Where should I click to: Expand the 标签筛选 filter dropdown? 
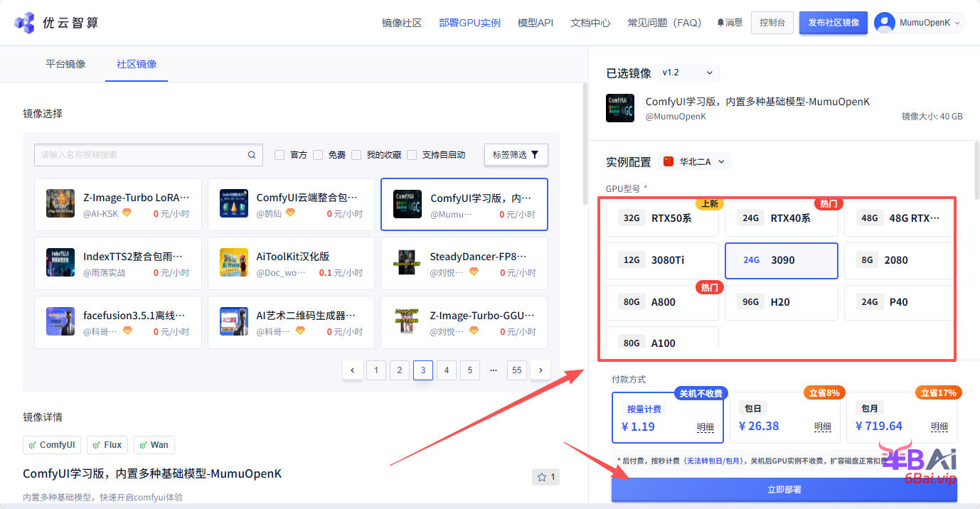point(516,154)
